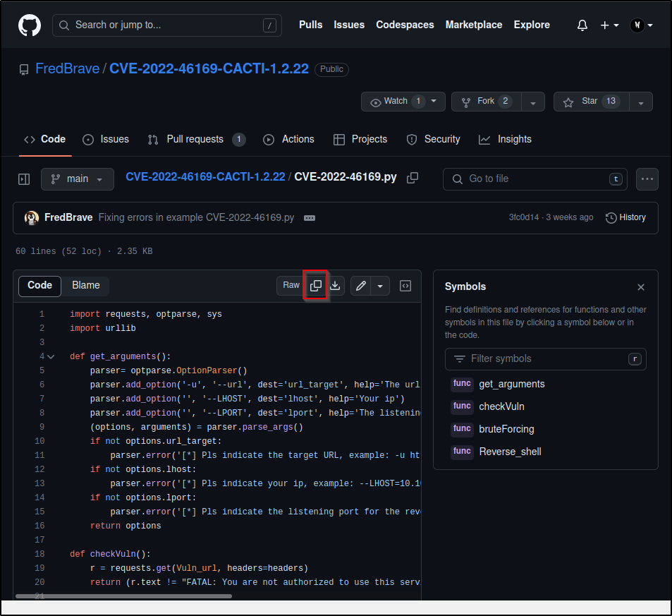Image resolution: width=672 pixels, height=616 pixels.
Task: View file History
Action: click(625, 217)
